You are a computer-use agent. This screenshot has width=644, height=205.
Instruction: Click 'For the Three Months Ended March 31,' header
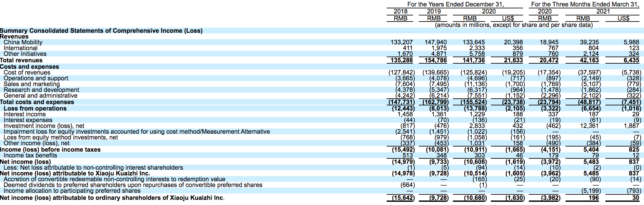[x=585, y=4]
